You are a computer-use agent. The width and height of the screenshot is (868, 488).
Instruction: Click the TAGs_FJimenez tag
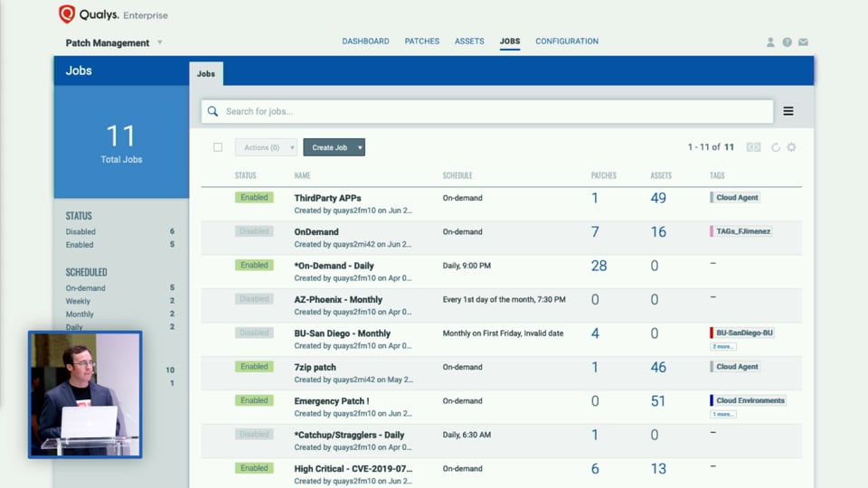[x=741, y=231]
